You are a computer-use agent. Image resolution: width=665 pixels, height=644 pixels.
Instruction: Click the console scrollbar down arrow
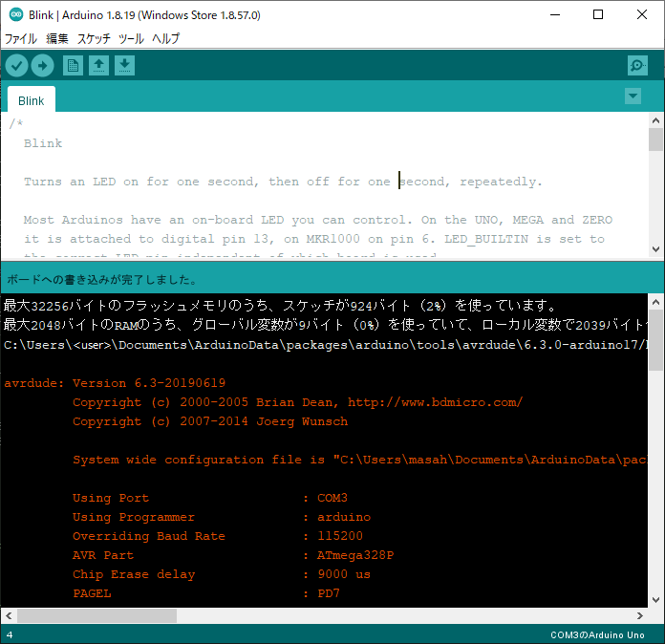[655, 600]
